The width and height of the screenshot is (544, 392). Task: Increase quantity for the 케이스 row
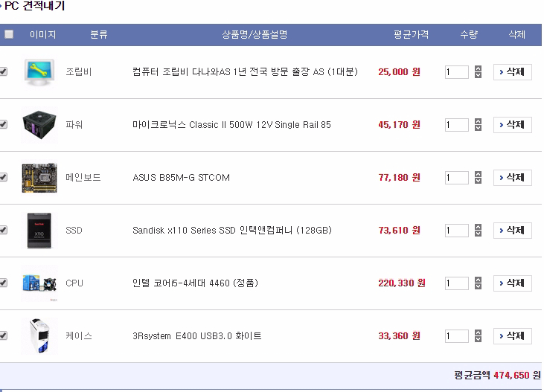point(478,332)
